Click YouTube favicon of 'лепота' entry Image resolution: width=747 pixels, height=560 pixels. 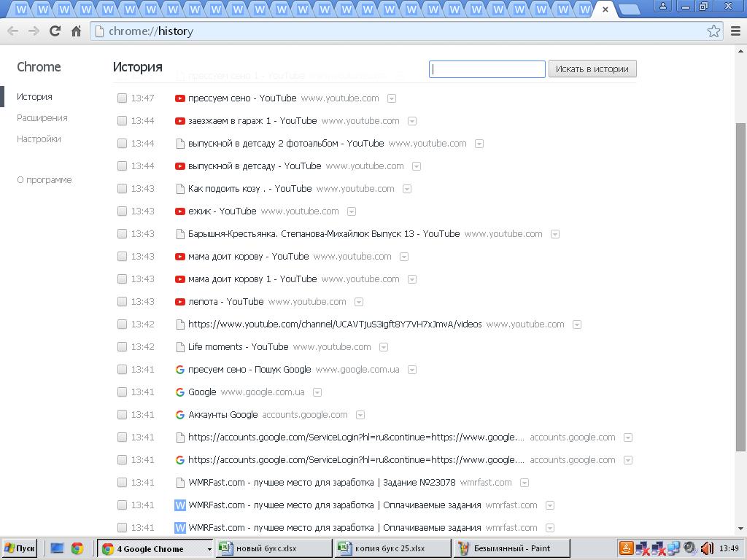coord(179,302)
